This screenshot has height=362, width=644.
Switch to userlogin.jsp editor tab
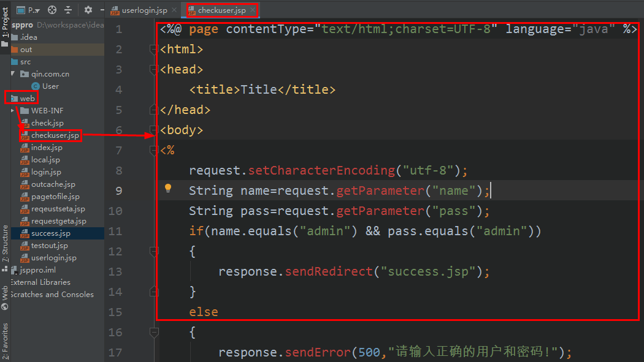[x=144, y=10]
